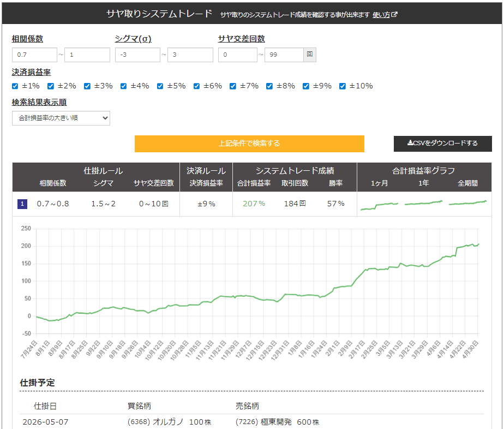Open the 1ヶ月 profit graph thumbnail
Viewport: 504px width, 429px height.
(379, 206)
